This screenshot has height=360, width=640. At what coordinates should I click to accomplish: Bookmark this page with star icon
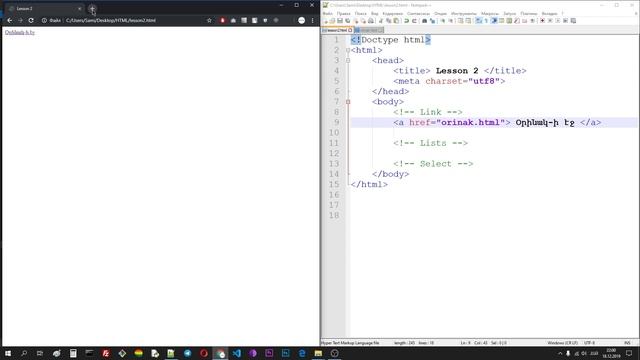[209, 20]
